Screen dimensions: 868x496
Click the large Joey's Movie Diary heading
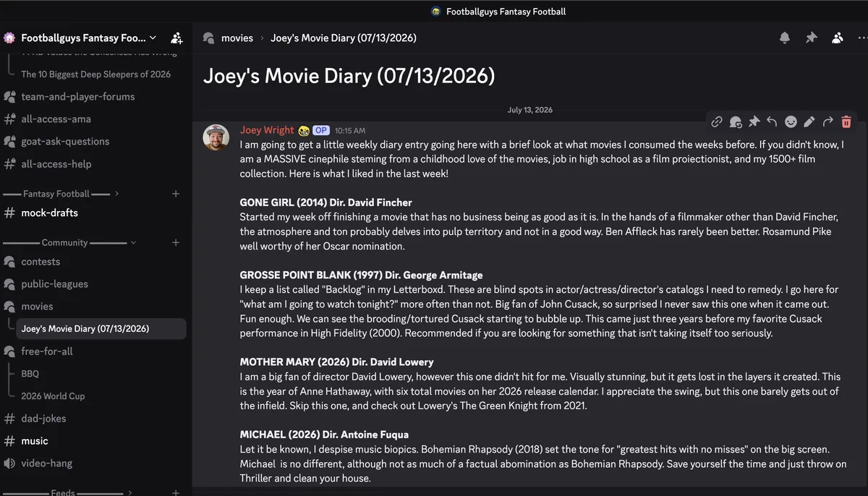(349, 76)
